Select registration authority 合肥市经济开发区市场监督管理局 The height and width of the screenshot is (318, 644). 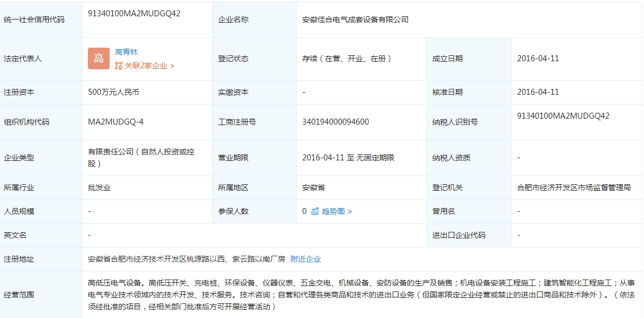tap(573, 187)
